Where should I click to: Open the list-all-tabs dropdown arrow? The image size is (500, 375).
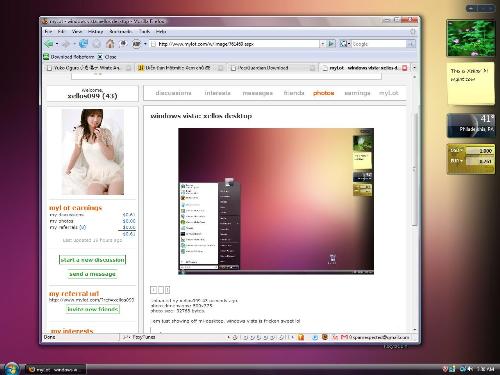click(414, 68)
